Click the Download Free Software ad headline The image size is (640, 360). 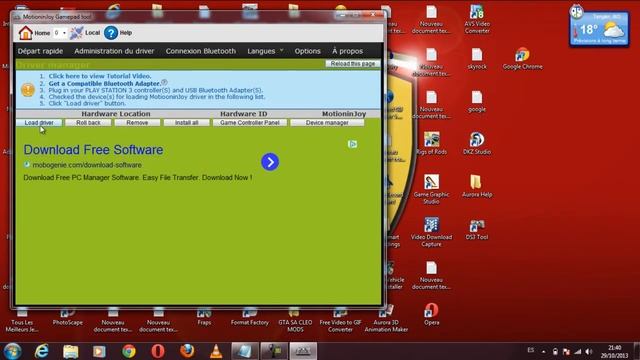93,150
